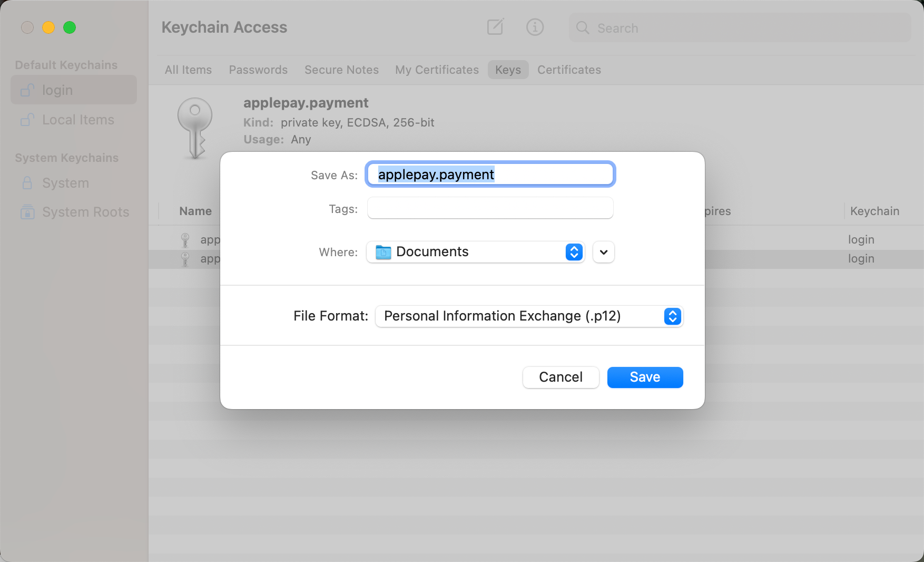Click login keychain value in first row
Viewport: 924px width, 562px height.
point(861,240)
